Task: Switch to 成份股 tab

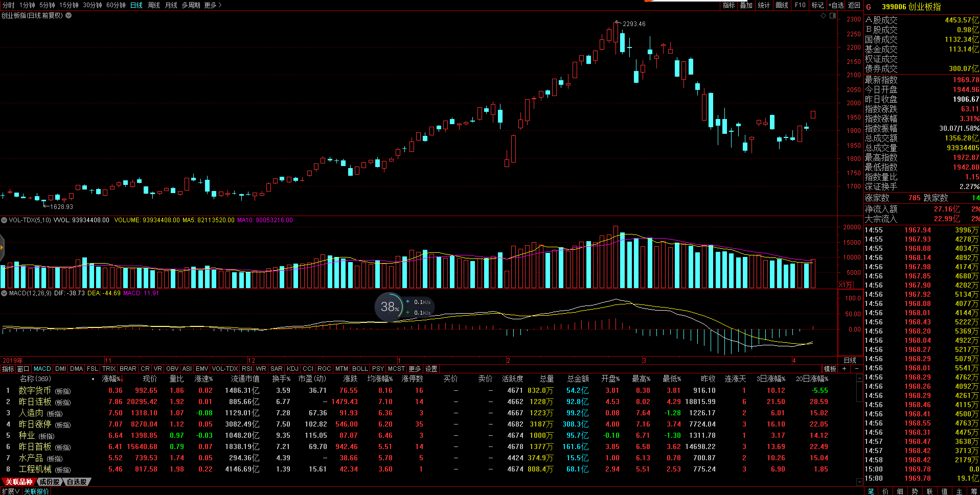Action: pos(50,482)
